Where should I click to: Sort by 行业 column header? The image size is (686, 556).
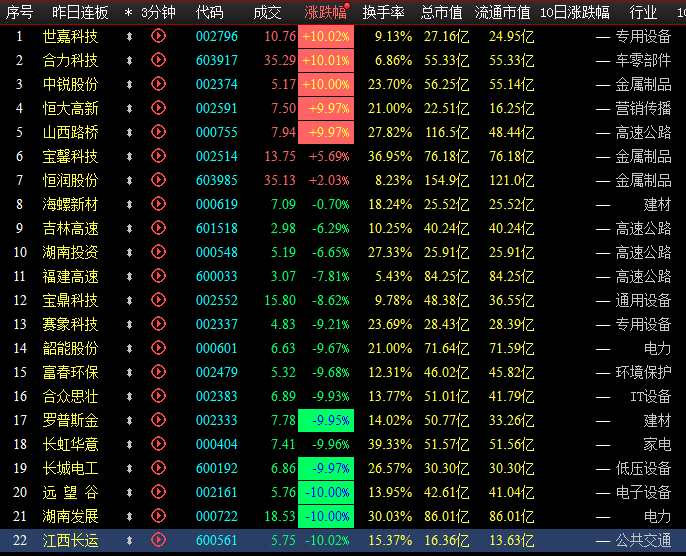click(643, 12)
